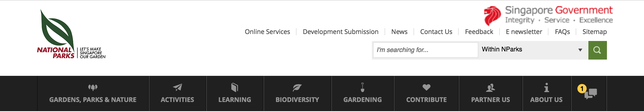
Task: Visit the FAQs page
Action: coord(562,32)
